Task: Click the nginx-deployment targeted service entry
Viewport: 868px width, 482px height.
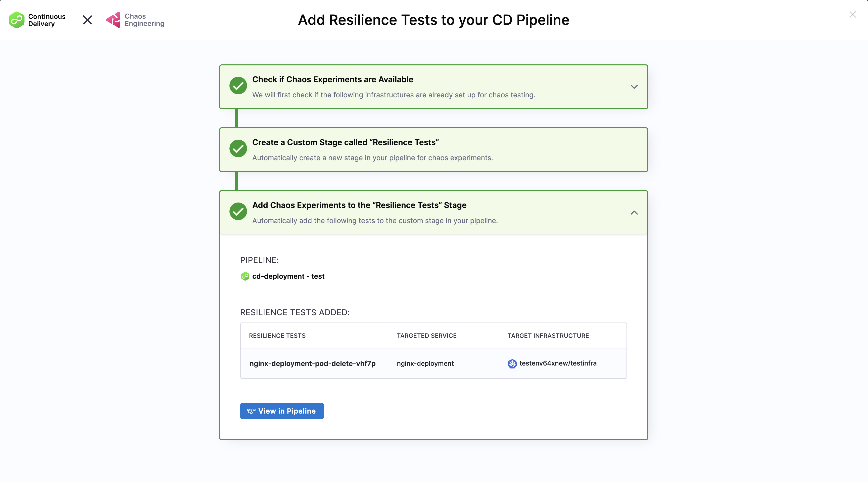Action: tap(425, 363)
